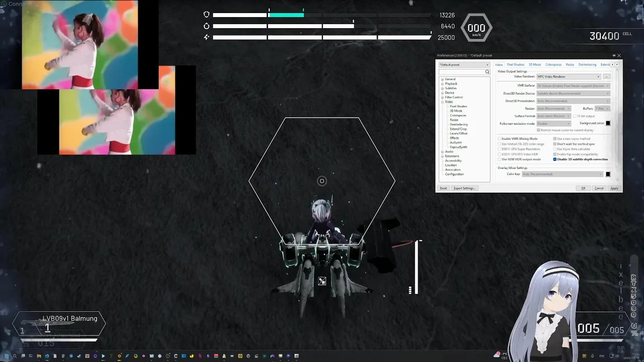Expand the Extensions tree node
The width and height of the screenshot is (644, 362).
point(442,156)
